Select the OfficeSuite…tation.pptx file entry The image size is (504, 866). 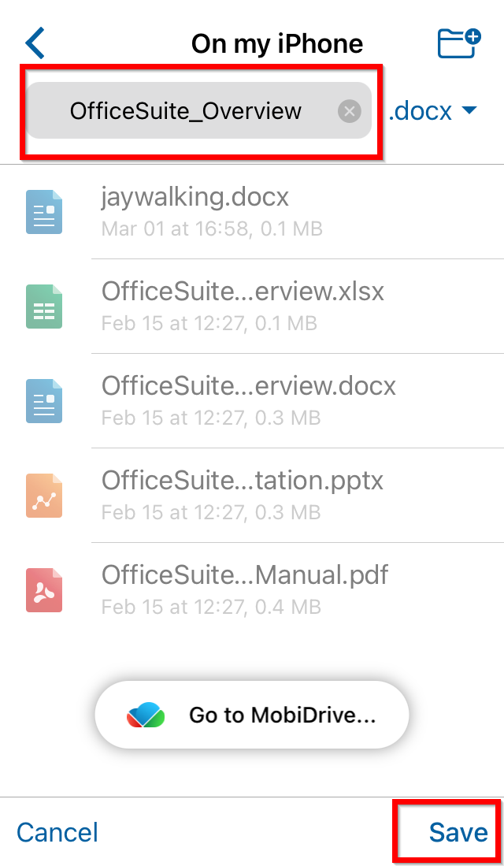point(252,496)
